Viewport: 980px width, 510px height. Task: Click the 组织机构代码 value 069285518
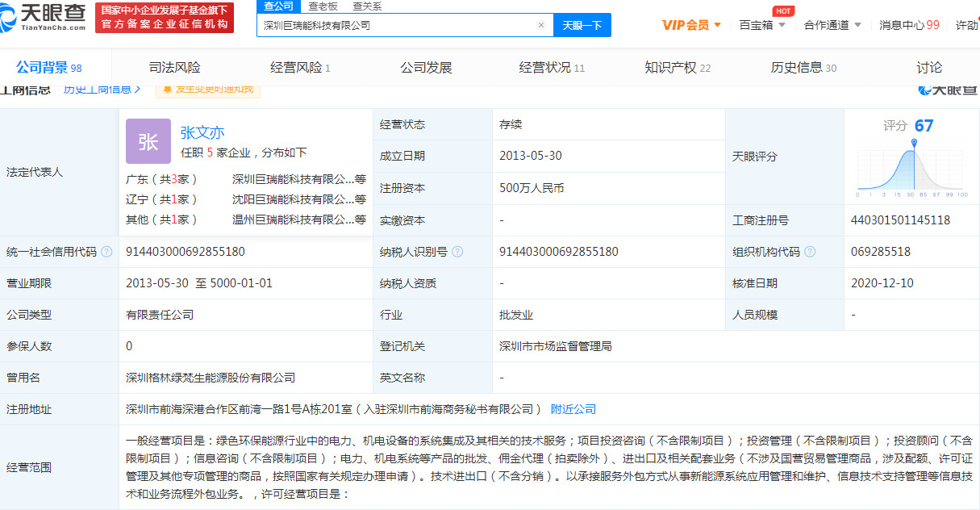point(881,252)
